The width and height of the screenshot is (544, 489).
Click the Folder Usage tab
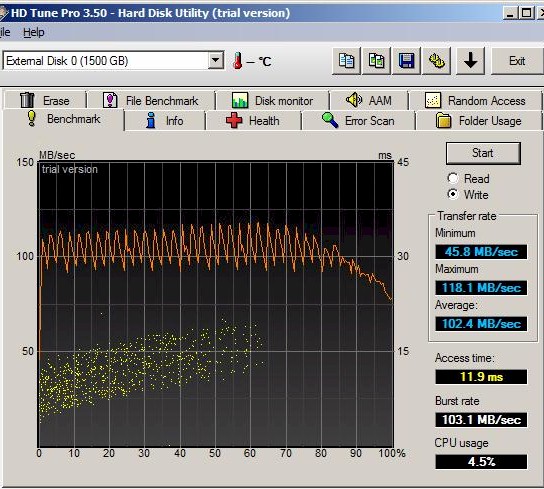(x=479, y=121)
